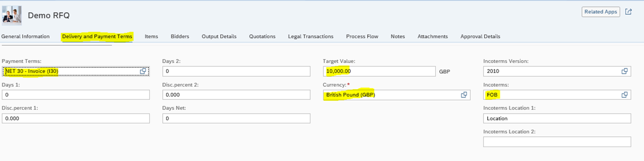Click into Incoterms Location 2 field
The image size is (644, 161).
click(557, 142)
